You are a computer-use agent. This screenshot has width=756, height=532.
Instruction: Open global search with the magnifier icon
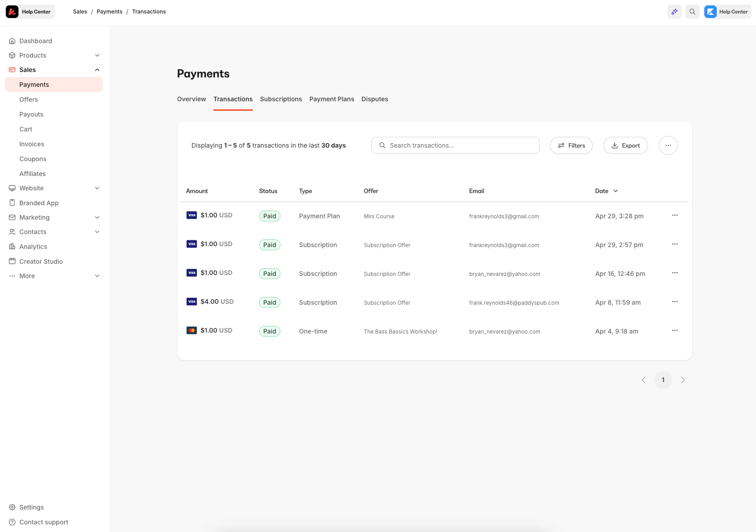point(692,12)
